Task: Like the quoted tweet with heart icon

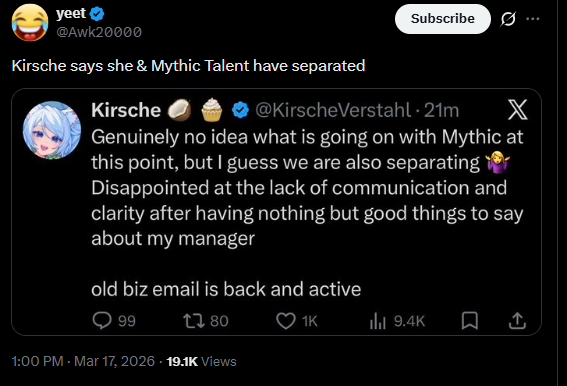Action: click(x=286, y=321)
